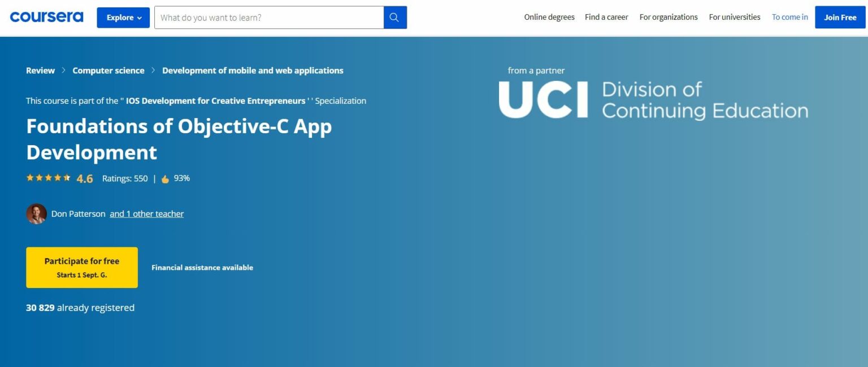The image size is (868, 367).
Task: Open Don Patterson's profile photo
Action: click(36, 213)
